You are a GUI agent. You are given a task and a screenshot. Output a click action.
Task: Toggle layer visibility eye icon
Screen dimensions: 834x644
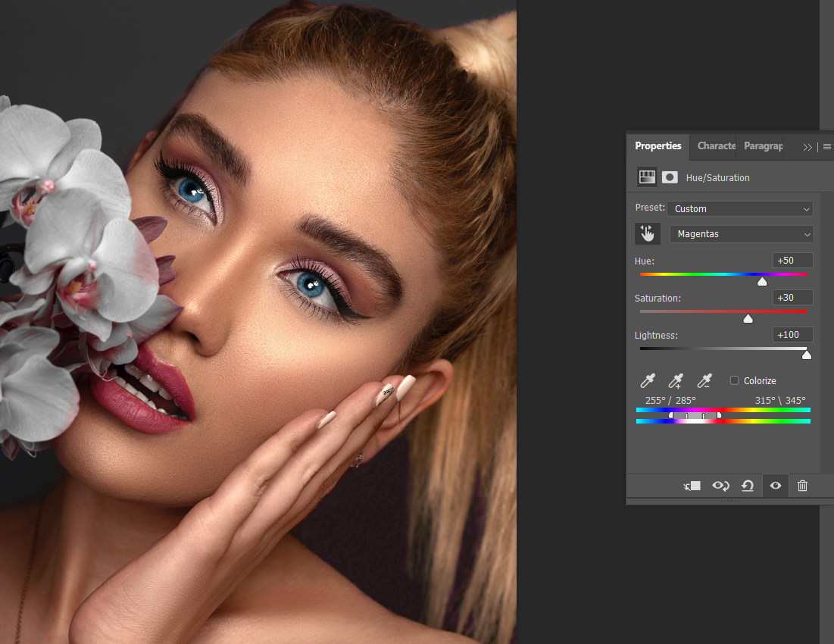(x=776, y=486)
